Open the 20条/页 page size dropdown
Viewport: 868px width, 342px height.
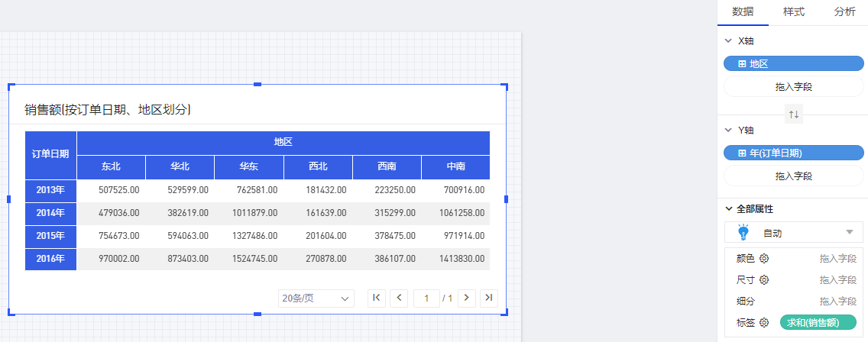pos(316,298)
